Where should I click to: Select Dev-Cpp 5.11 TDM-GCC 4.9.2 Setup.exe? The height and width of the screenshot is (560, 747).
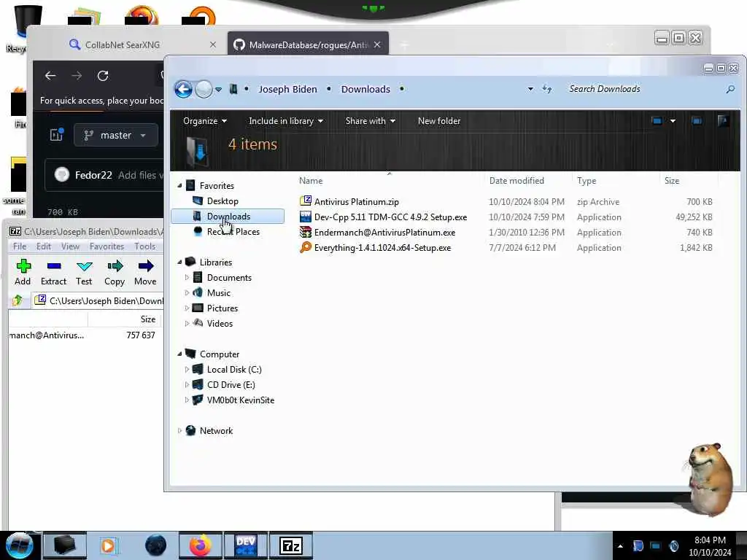[x=391, y=217]
